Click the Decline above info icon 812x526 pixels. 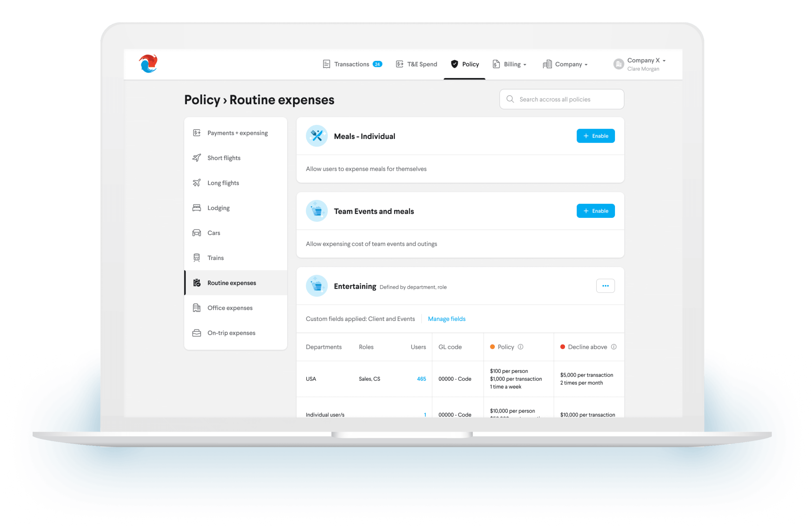pos(614,347)
